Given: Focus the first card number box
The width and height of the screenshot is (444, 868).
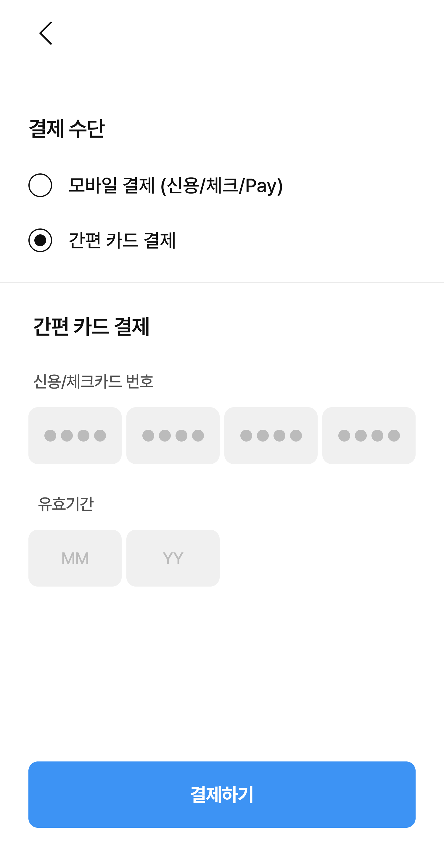Looking at the screenshot, I should click(75, 435).
